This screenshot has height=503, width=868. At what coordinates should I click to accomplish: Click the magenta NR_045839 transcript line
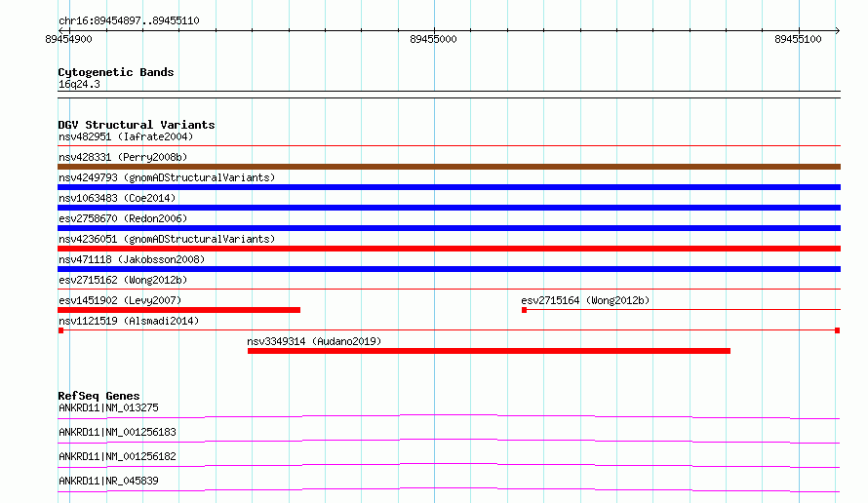click(x=449, y=489)
